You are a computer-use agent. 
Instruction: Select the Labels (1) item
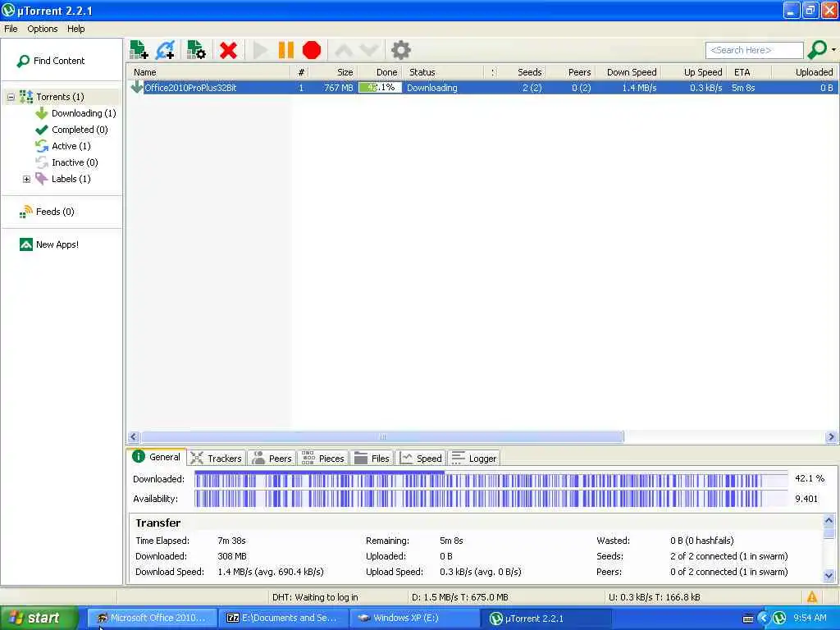tap(63, 179)
